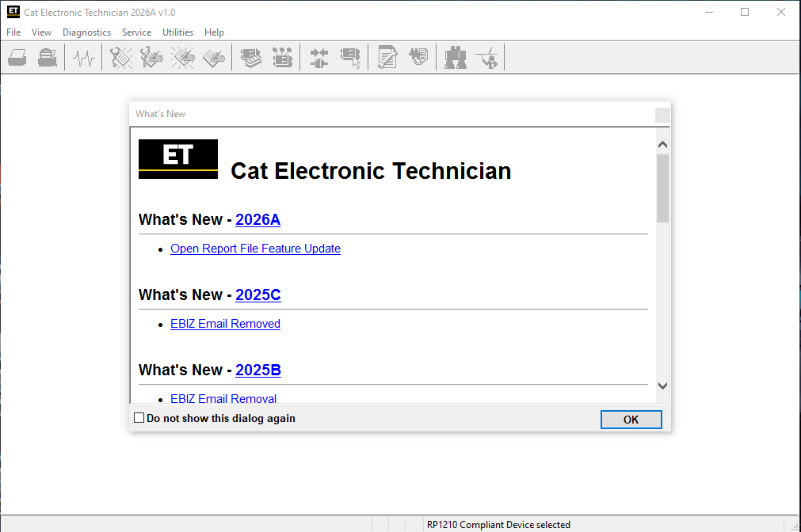
Task: Click the Connect toolbar icon
Action: (x=318, y=57)
